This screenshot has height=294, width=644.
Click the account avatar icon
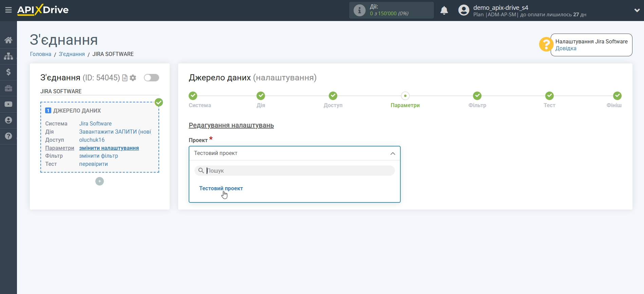tap(464, 10)
